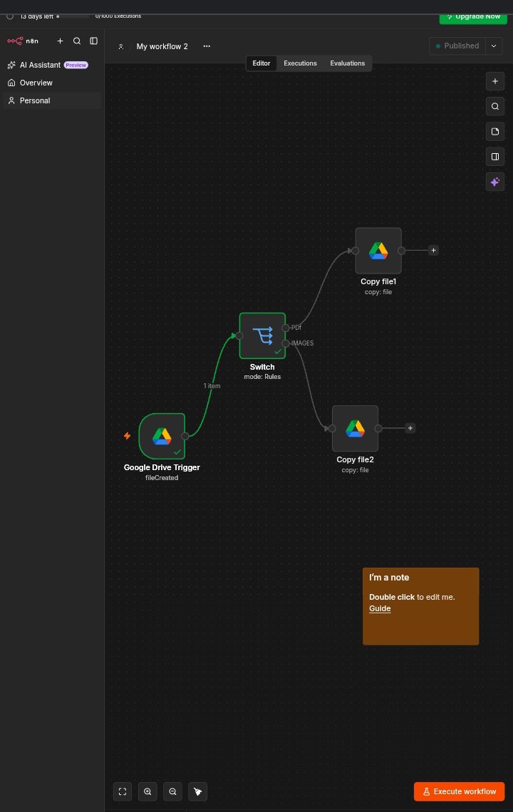Click the Copy file1 input connector
513x812 pixels.
point(355,251)
